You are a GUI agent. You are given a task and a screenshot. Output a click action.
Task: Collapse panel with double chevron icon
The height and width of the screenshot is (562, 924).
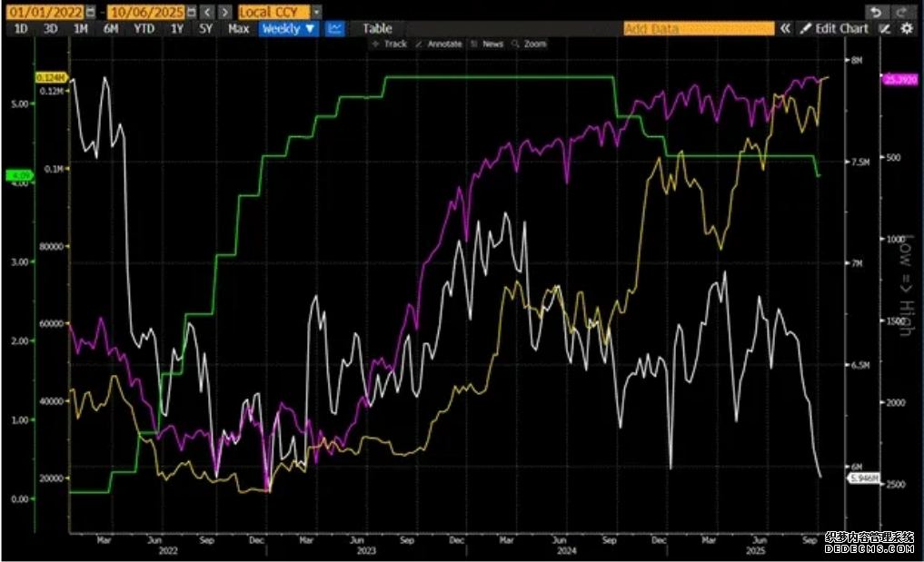[x=785, y=28]
